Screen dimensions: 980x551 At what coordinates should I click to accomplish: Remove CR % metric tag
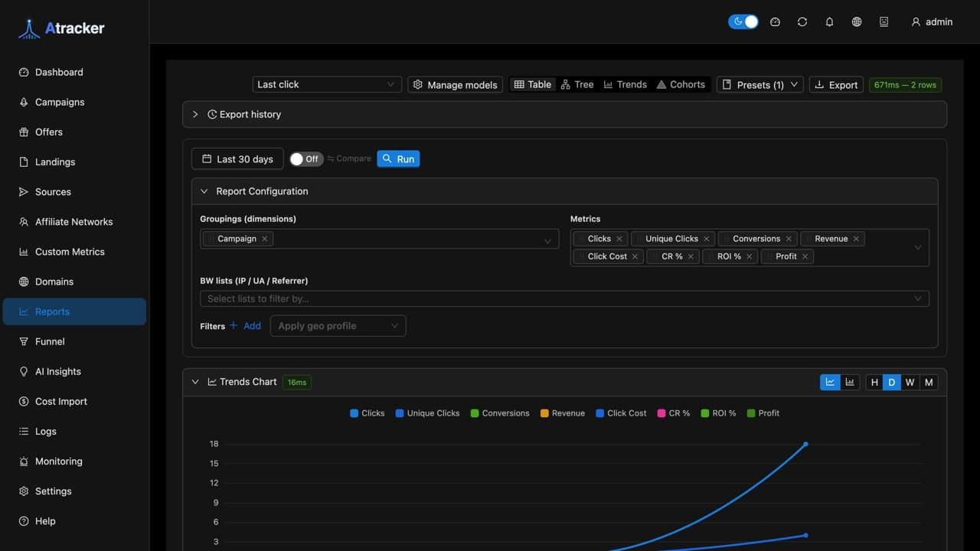[691, 256]
